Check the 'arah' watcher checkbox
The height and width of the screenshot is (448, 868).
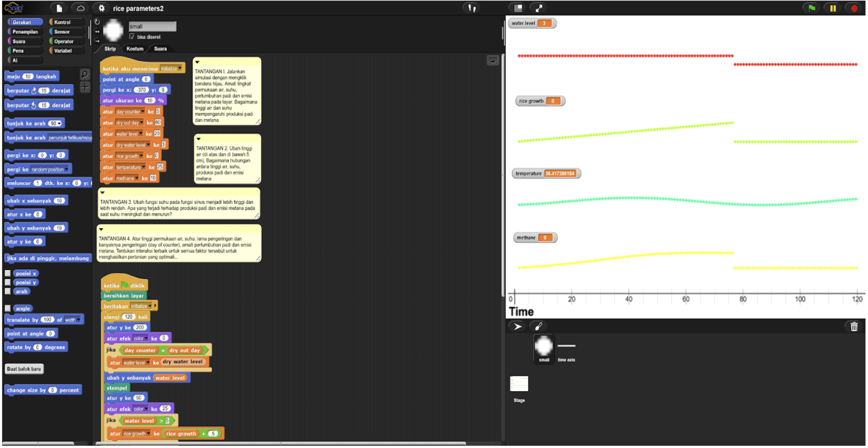coord(8,291)
